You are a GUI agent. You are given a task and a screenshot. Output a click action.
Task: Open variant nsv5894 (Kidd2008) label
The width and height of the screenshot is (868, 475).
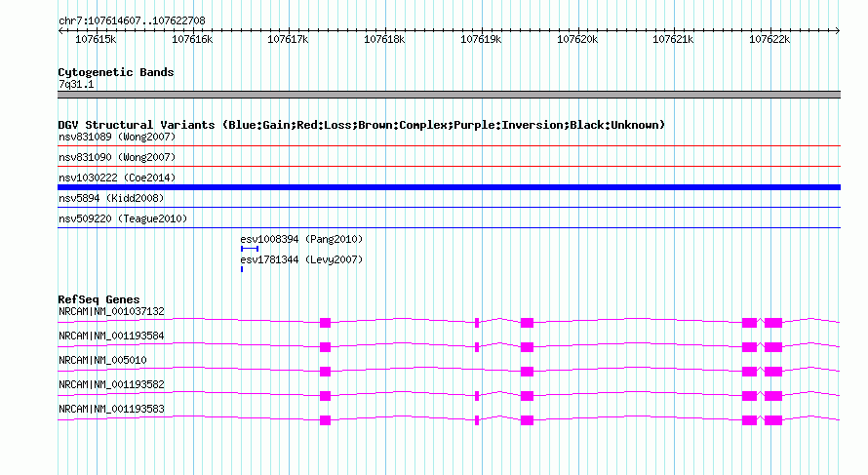click(111, 198)
